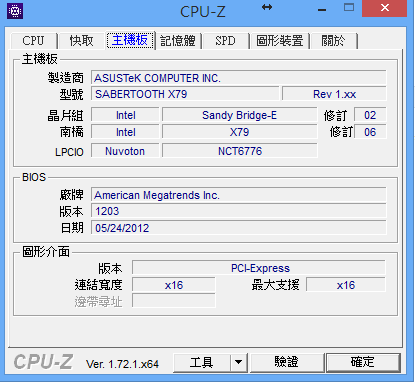Select the NCT6776 LPCIO value
This screenshot has width=415, height=382.
pos(240,151)
